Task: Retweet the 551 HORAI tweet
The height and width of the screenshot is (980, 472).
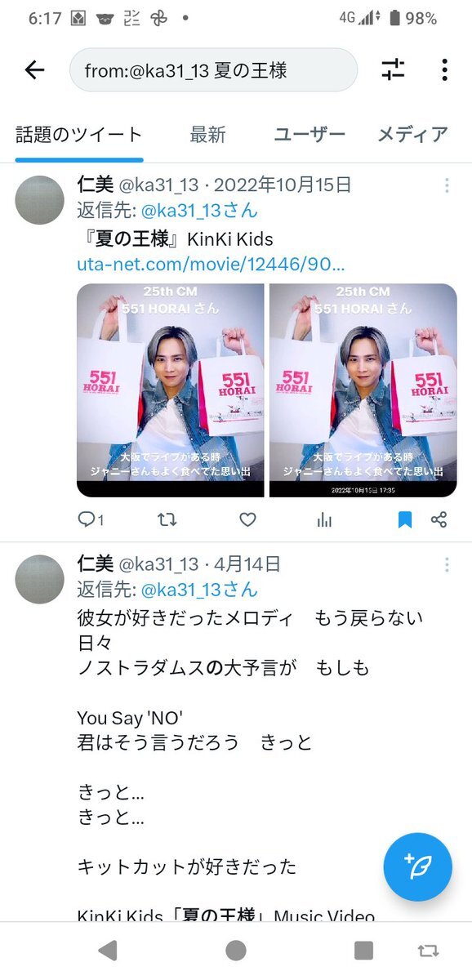Action: [x=167, y=519]
